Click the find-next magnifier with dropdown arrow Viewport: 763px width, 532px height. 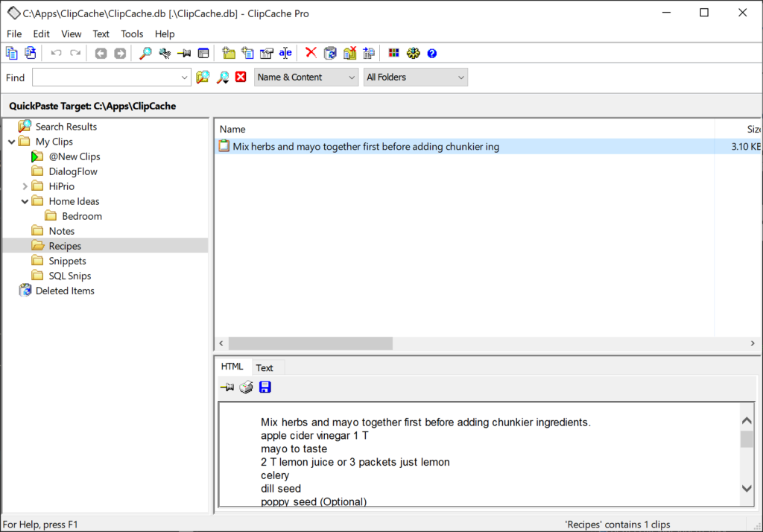tap(223, 77)
